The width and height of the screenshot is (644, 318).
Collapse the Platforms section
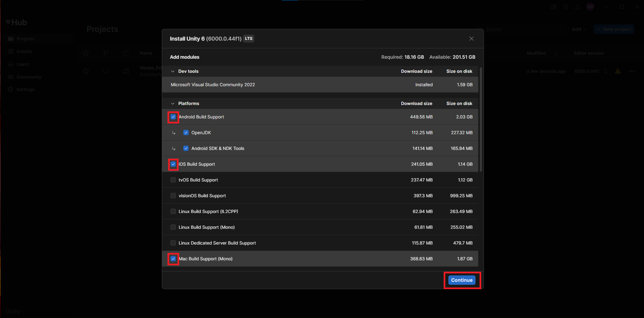172,103
